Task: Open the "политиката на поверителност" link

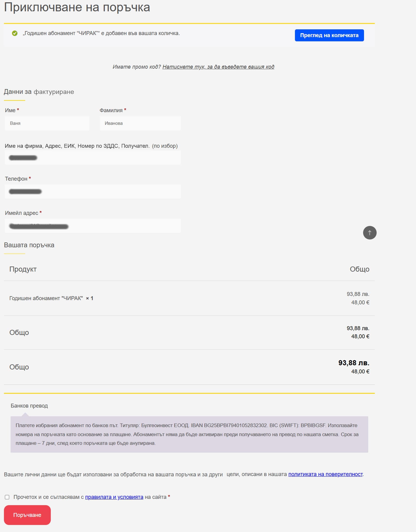Action: [325, 474]
